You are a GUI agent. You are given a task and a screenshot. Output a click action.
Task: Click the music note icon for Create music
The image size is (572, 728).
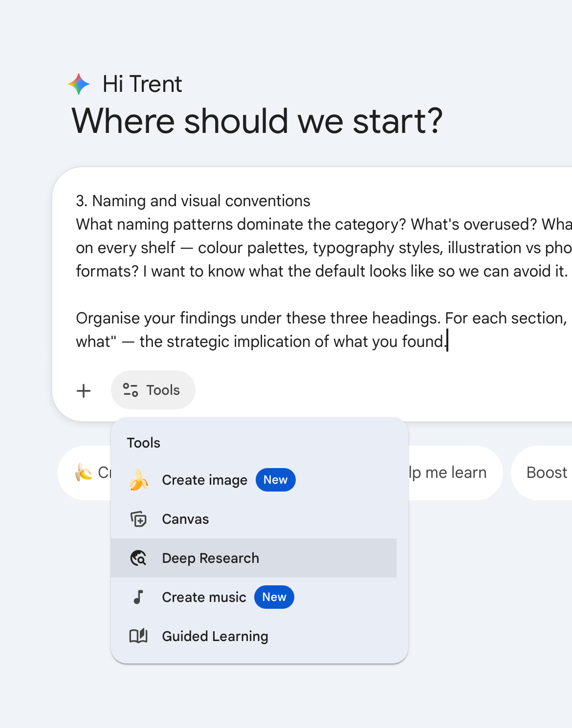pyautogui.click(x=138, y=597)
